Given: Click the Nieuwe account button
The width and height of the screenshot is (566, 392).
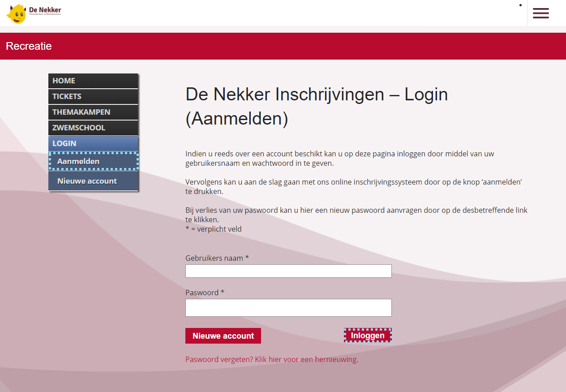Looking at the screenshot, I should pos(223,336).
